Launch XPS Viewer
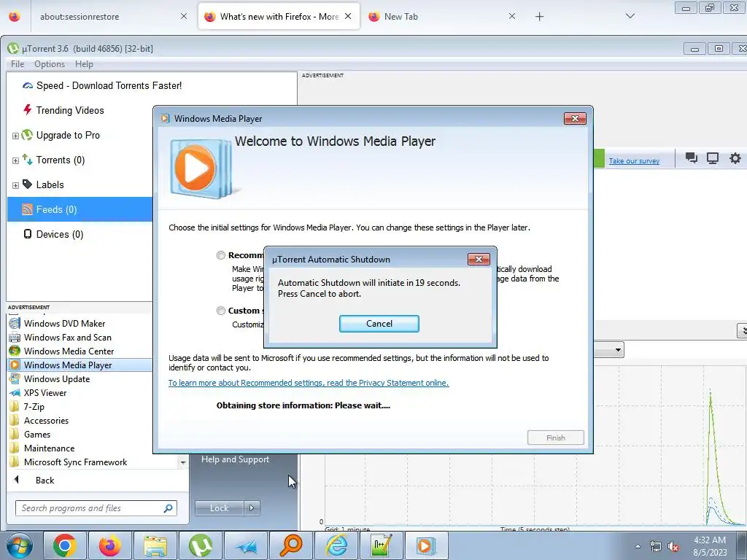Screen dimensions: 747x560 45,393
